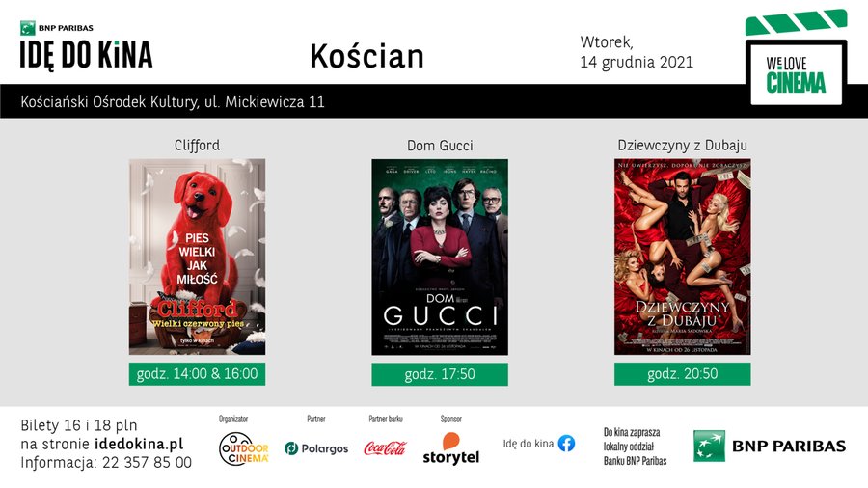Click the idedokina.pl website link
The image size is (868, 488).
[139, 445]
